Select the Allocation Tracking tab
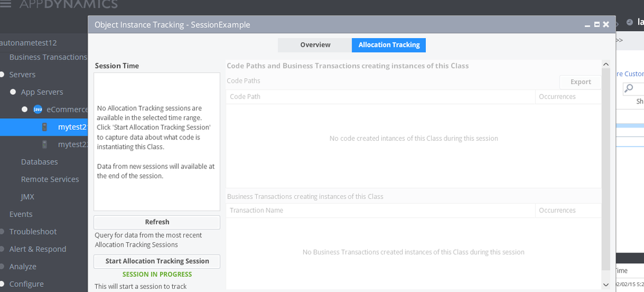This screenshot has width=644, height=292. tap(388, 45)
